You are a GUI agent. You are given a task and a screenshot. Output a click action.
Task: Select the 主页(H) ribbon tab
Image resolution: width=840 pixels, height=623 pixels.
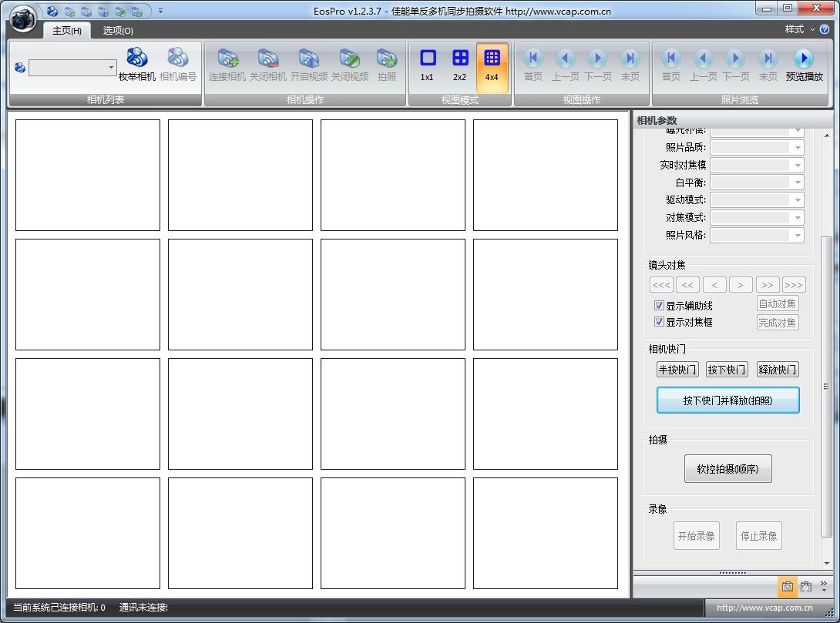click(x=67, y=31)
